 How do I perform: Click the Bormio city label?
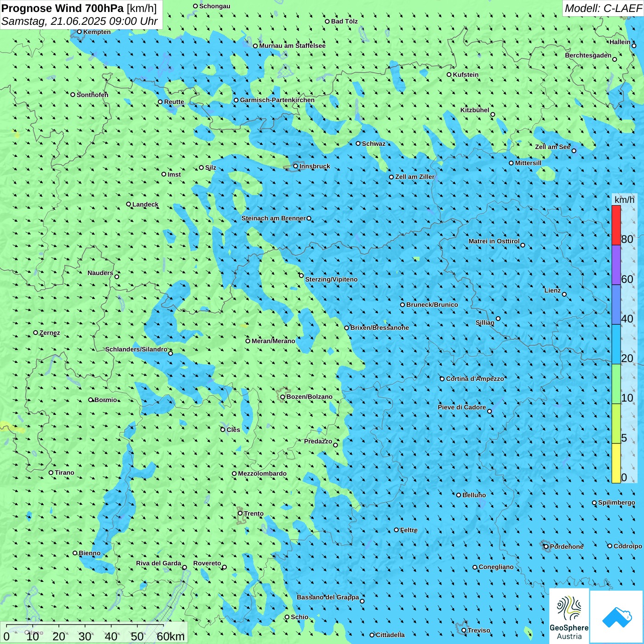(x=106, y=400)
